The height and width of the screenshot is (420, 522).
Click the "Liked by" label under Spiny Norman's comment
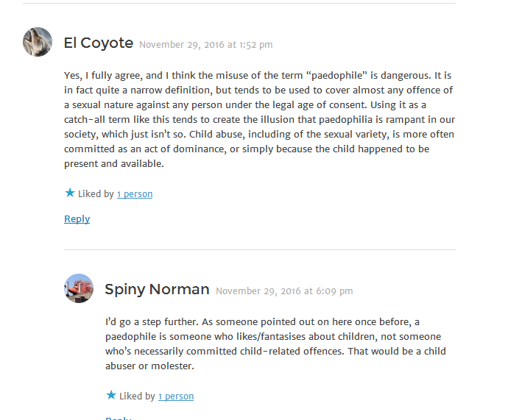click(137, 396)
